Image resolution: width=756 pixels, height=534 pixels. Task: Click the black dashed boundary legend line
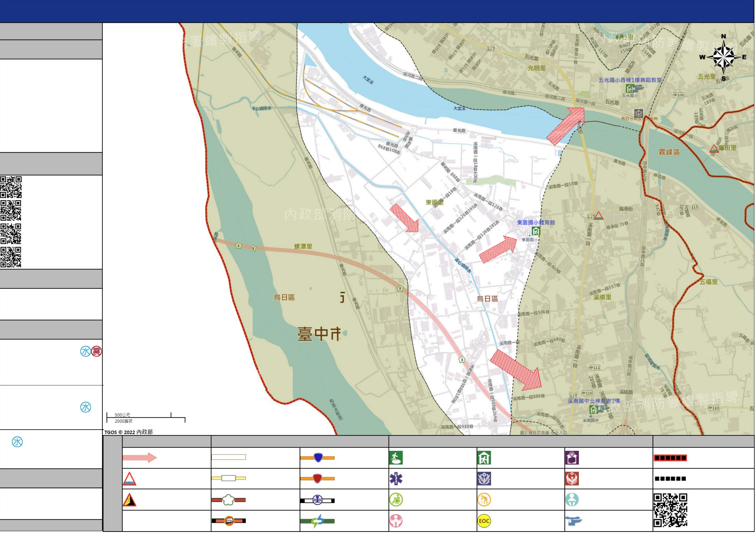click(671, 479)
